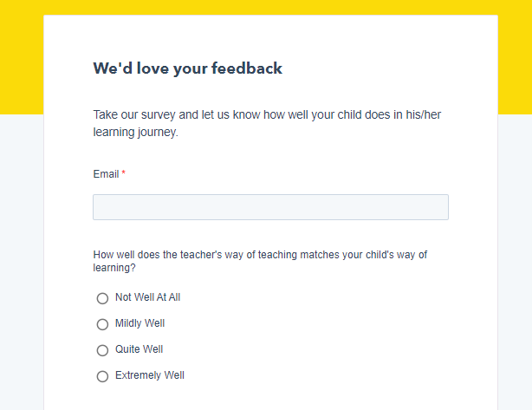
Task: Click the Email input field
Action: pyautogui.click(x=270, y=207)
